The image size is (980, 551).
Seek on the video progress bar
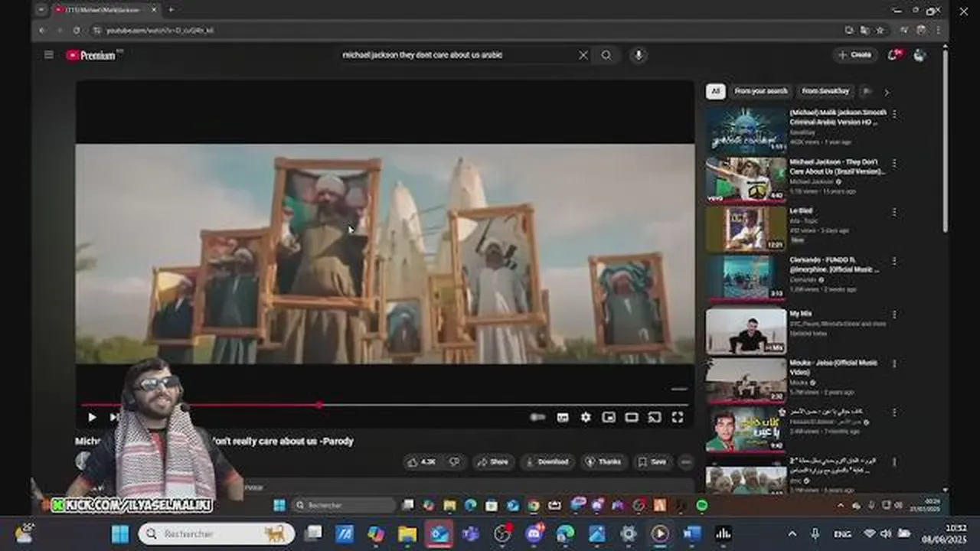tap(384, 404)
